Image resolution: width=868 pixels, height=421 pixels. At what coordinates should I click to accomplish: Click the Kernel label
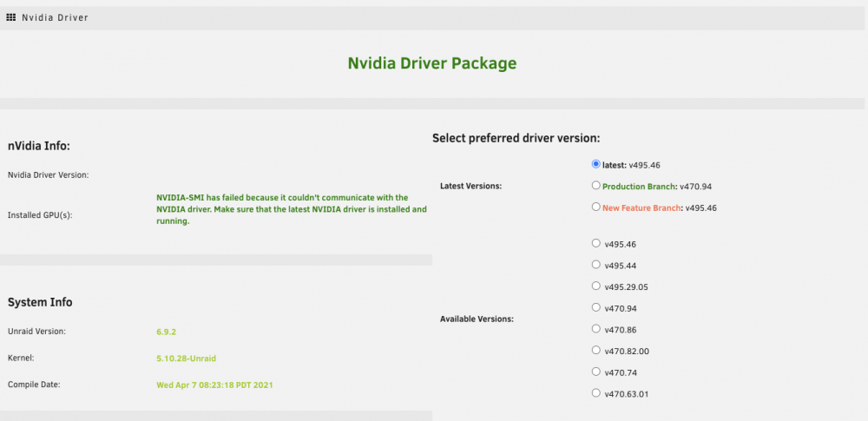coord(21,358)
